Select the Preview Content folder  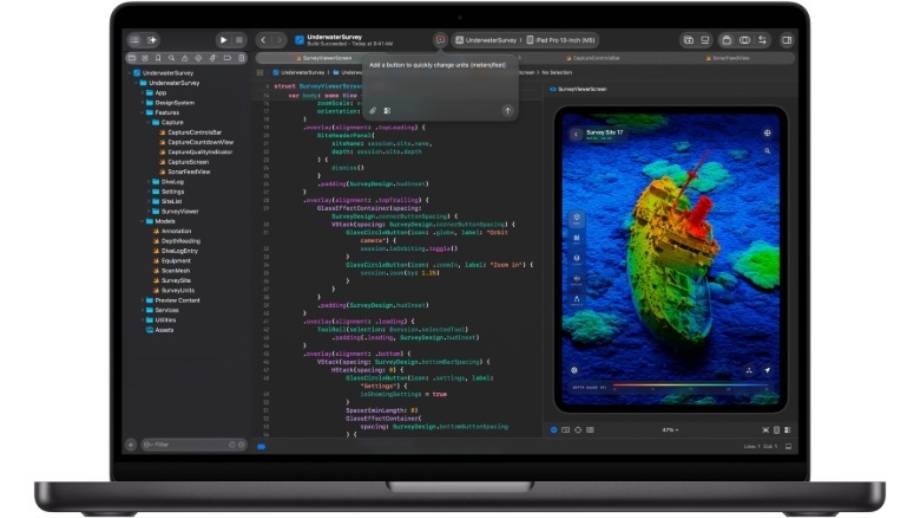[x=173, y=300]
